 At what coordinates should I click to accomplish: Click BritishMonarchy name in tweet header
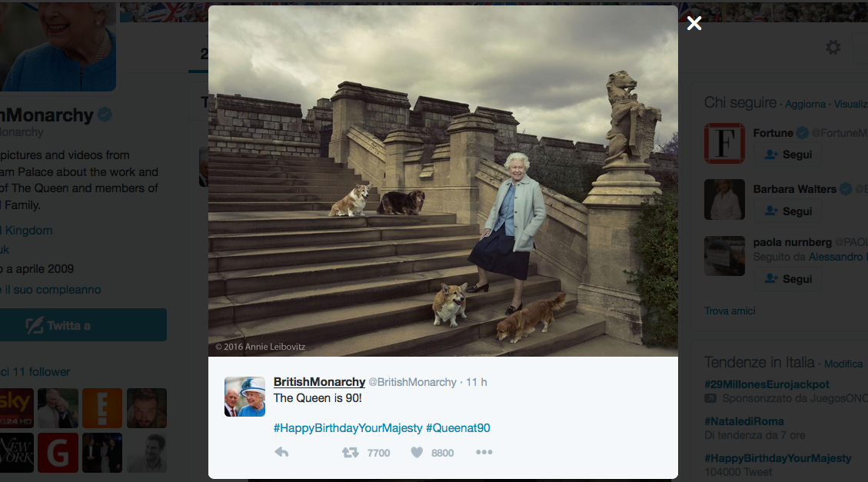tap(319, 382)
